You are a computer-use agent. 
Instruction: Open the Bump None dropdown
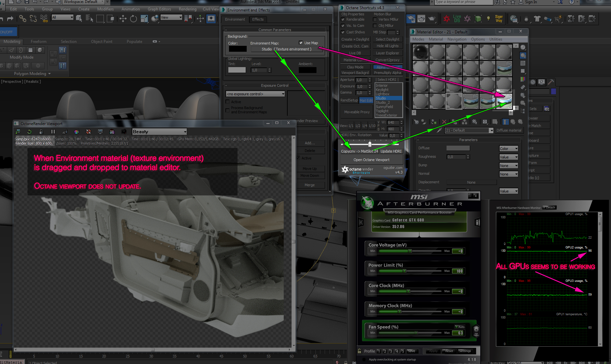508,166
